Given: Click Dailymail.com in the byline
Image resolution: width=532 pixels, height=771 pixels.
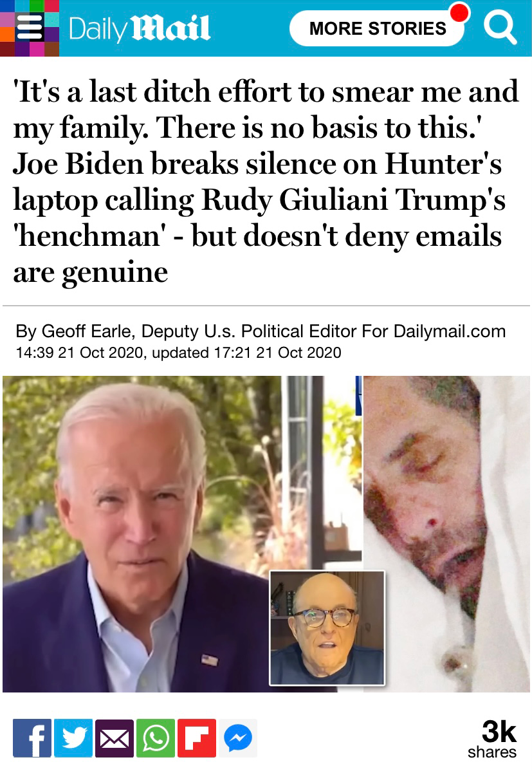Looking at the screenshot, I should point(450,331).
